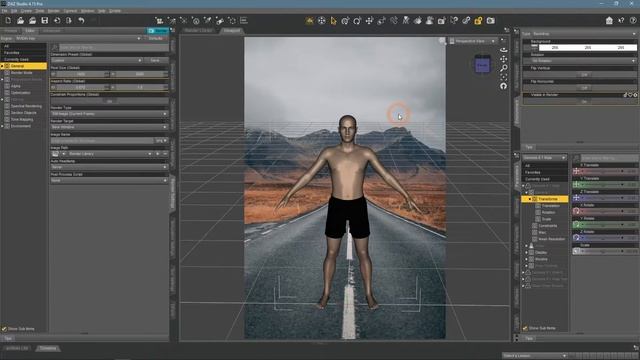Adjust the X Translate red slider
Viewport: 640px width, 360px height.
605,171
